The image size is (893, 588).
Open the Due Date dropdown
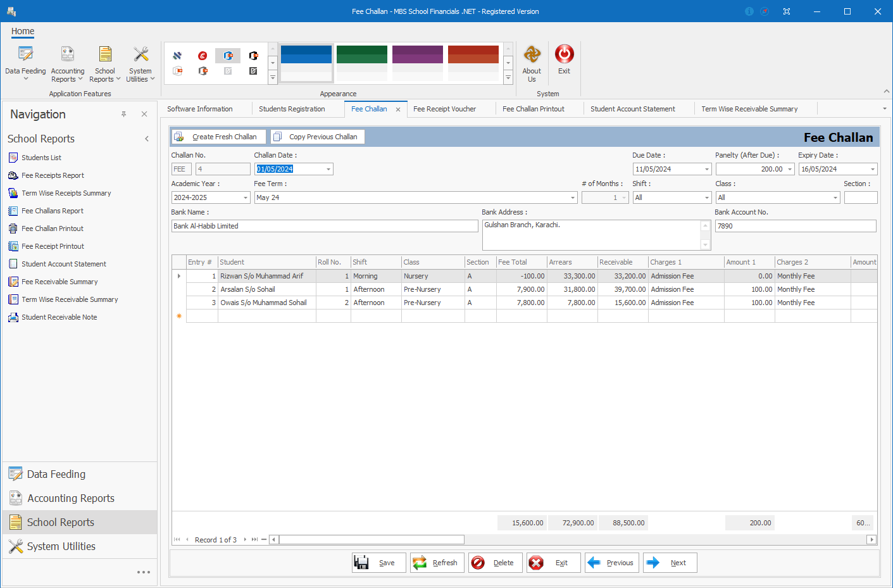(707, 169)
